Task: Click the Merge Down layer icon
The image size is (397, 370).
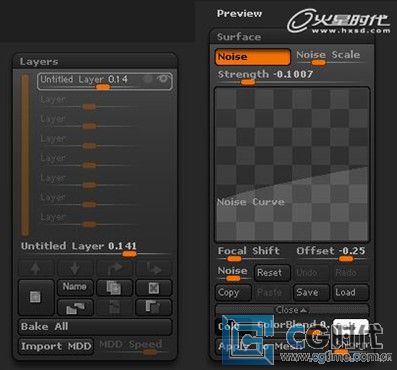Action: (75, 307)
